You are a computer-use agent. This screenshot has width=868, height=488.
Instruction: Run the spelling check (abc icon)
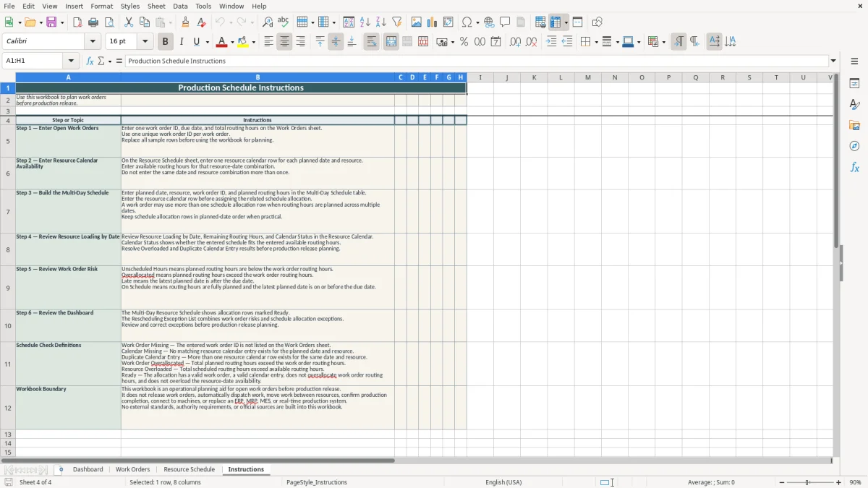tap(283, 22)
